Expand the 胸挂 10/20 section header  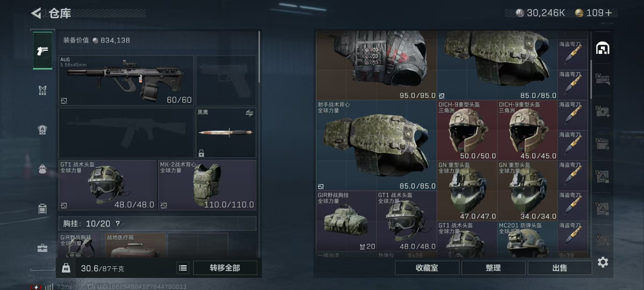[x=157, y=224]
